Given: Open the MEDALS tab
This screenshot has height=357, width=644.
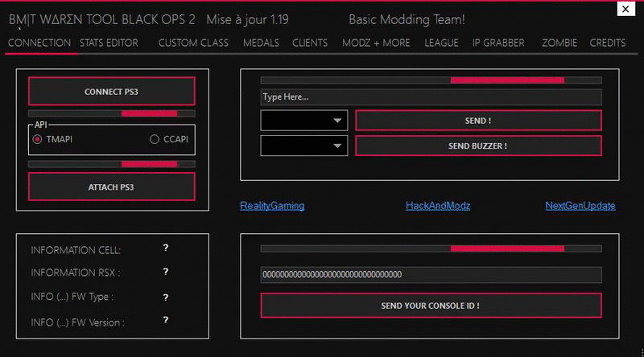Looking at the screenshot, I should coord(261,43).
